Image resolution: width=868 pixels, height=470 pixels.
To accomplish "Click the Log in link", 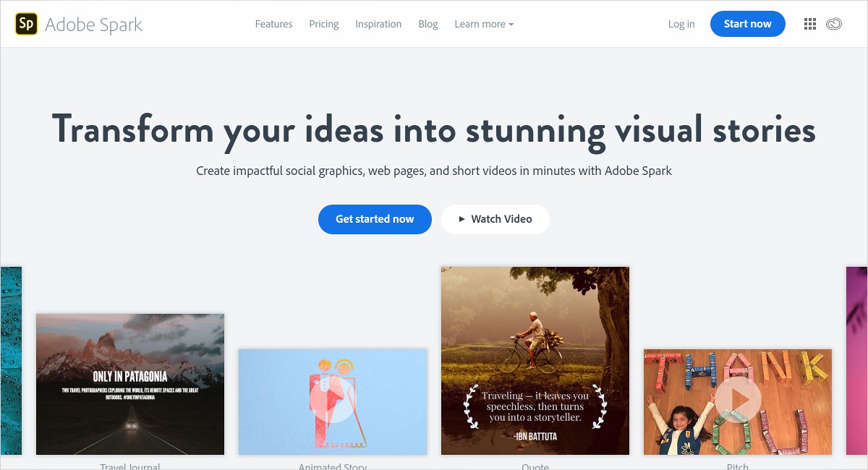I will click(681, 24).
